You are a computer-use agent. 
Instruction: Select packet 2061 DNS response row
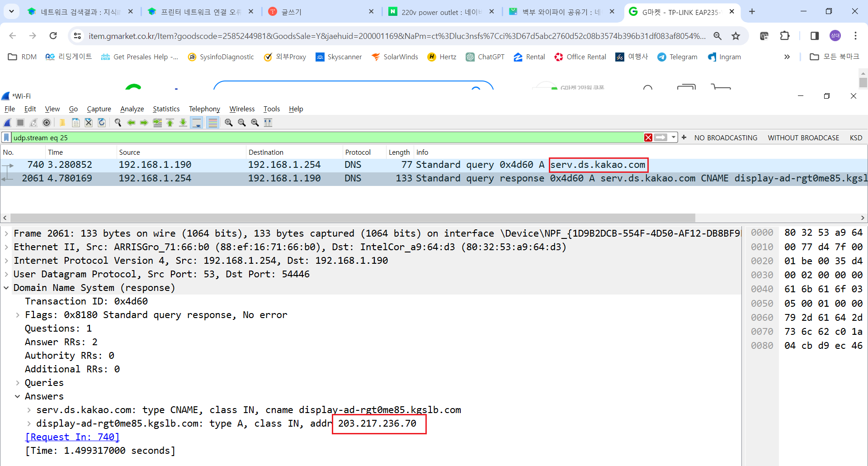pos(434,178)
